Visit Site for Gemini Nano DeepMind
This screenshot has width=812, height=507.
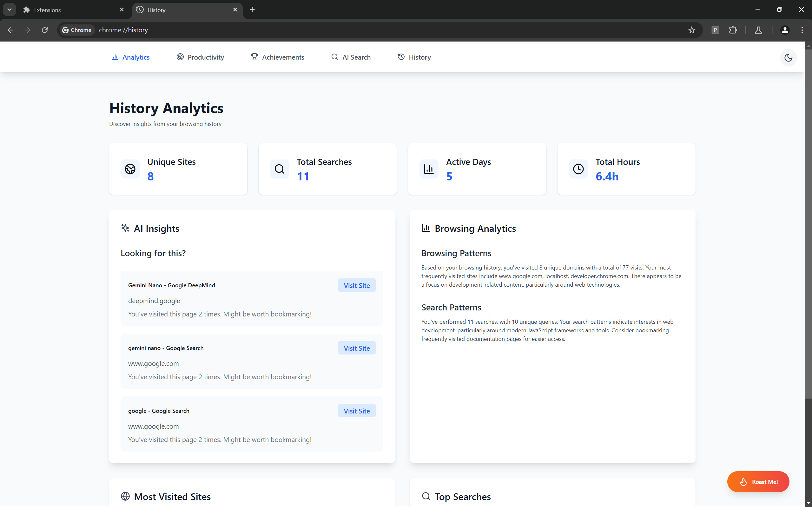tap(356, 285)
